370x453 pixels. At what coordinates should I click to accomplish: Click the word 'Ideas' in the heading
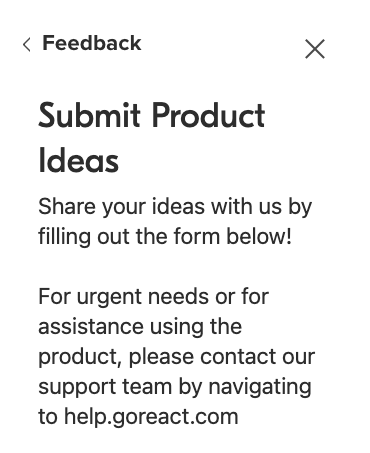(x=79, y=161)
